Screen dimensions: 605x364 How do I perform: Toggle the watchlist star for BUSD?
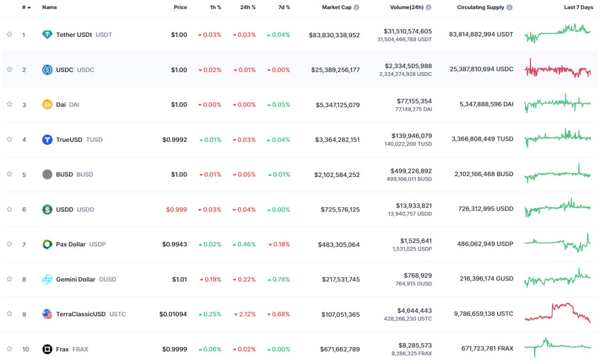click(9, 174)
